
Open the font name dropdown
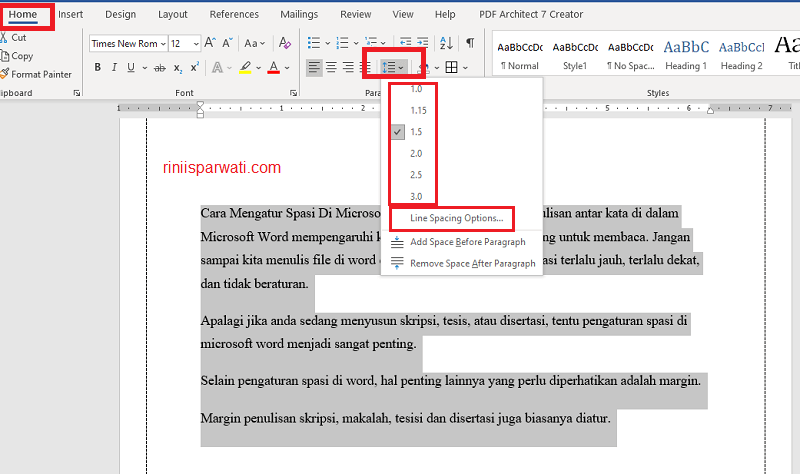[163, 44]
